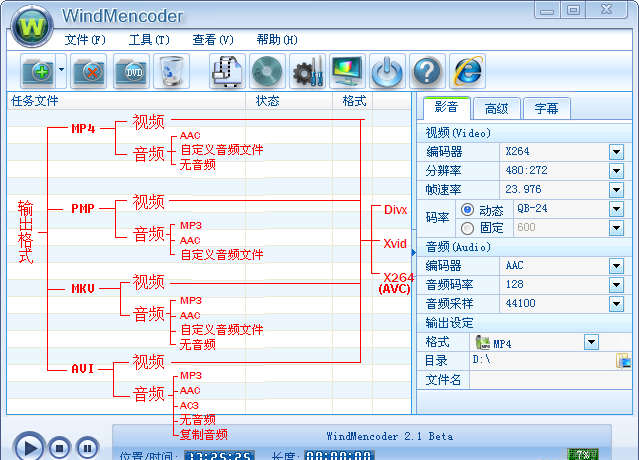Open the 工具(T) menu
Screen dimensions: 639x460
[x=149, y=40]
